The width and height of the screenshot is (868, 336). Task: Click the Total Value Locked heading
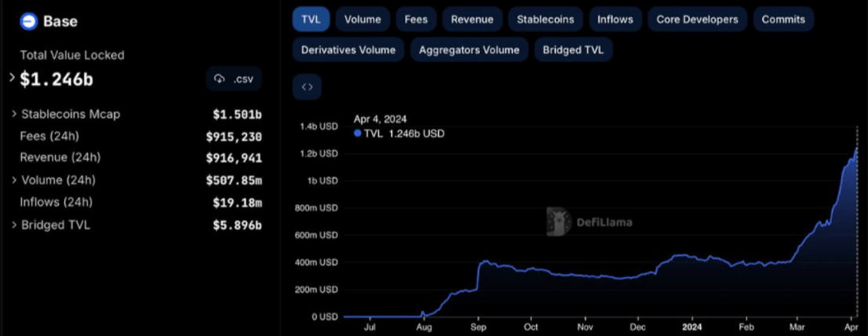click(x=72, y=55)
